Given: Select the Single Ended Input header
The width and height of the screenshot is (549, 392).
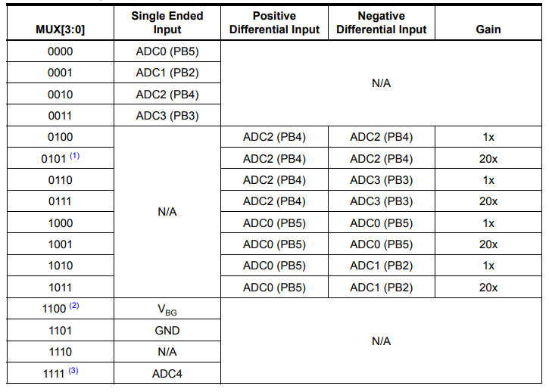Looking at the screenshot, I should point(167,23).
